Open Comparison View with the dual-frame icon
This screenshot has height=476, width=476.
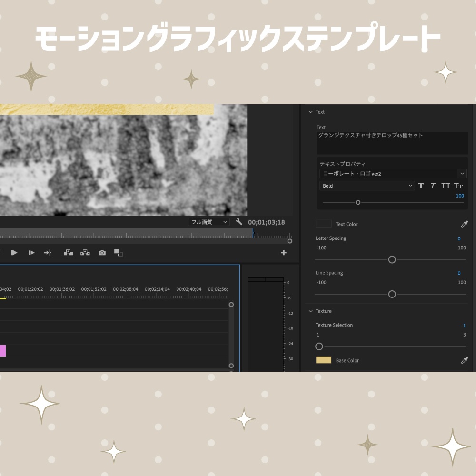click(119, 253)
